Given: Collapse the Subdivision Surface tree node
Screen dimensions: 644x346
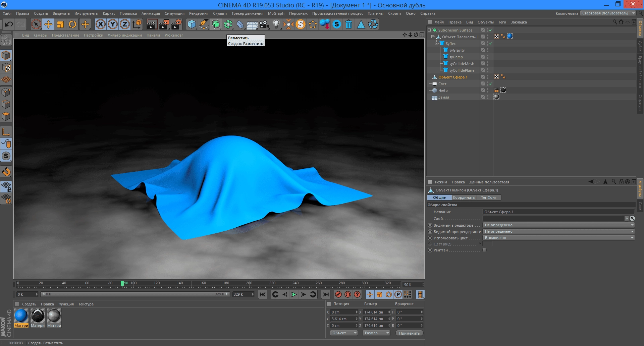Looking at the screenshot, I should [x=429, y=30].
